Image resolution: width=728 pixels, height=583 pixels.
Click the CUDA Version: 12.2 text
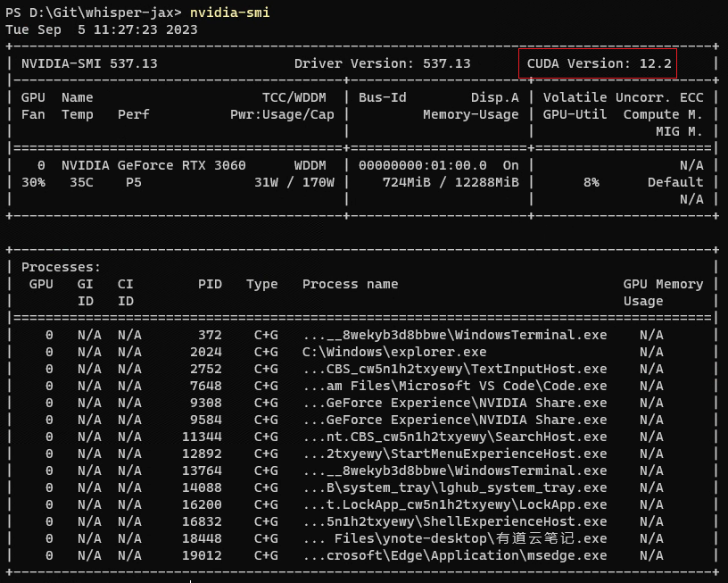pyautogui.click(x=599, y=63)
